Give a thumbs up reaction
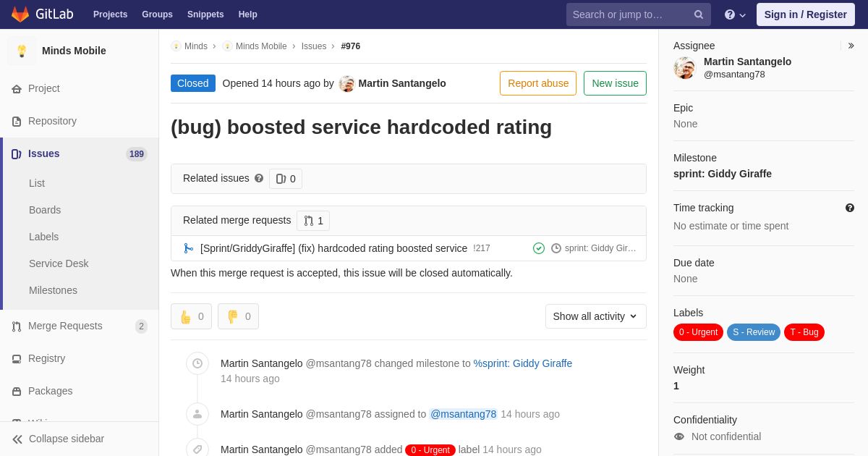The width and height of the screenshot is (868, 456). point(191,316)
